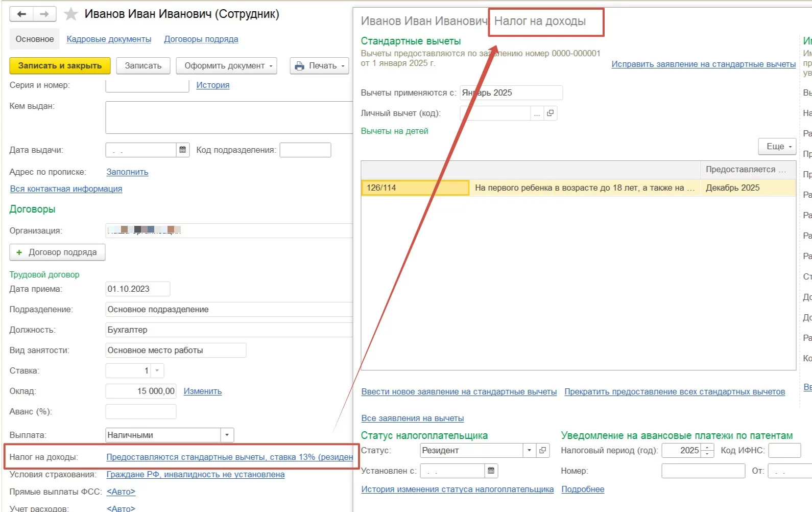Click the Записать и закрыть button

pyautogui.click(x=60, y=65)
